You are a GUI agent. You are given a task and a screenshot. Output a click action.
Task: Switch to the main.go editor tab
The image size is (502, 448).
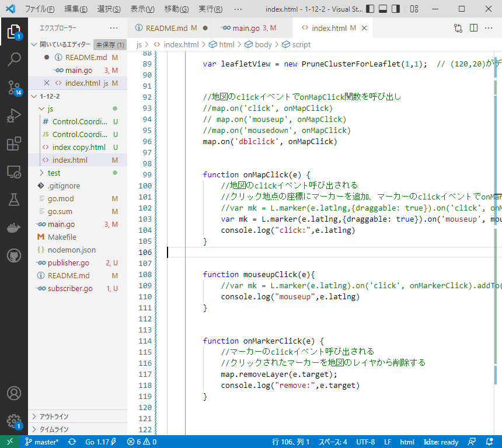coord(248,28)
